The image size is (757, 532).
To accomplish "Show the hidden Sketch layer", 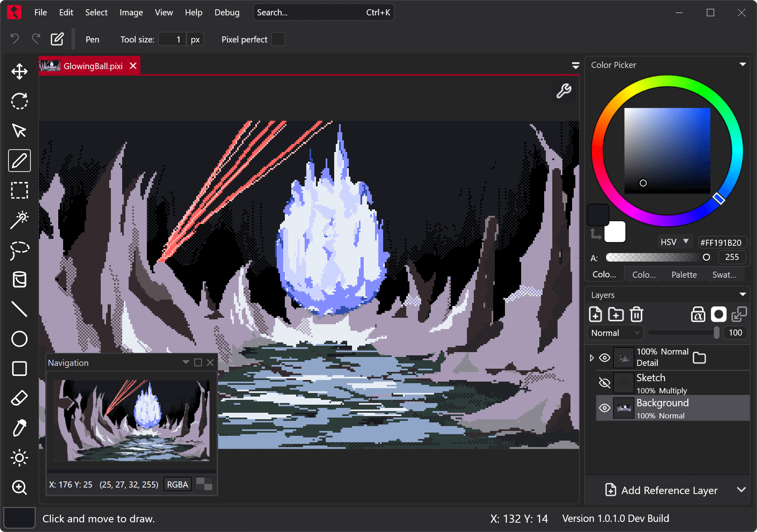I will point(604,382).
